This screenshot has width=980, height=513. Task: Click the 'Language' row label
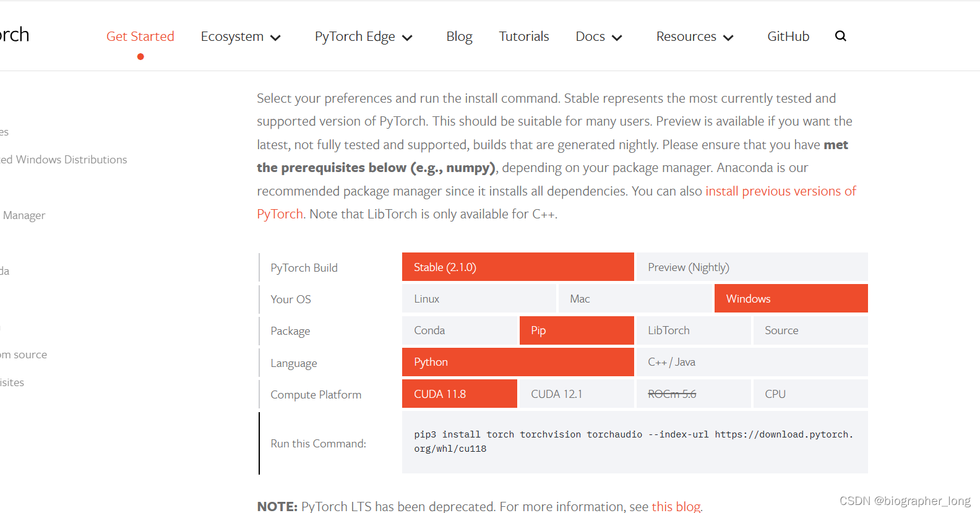click(294, 363)
